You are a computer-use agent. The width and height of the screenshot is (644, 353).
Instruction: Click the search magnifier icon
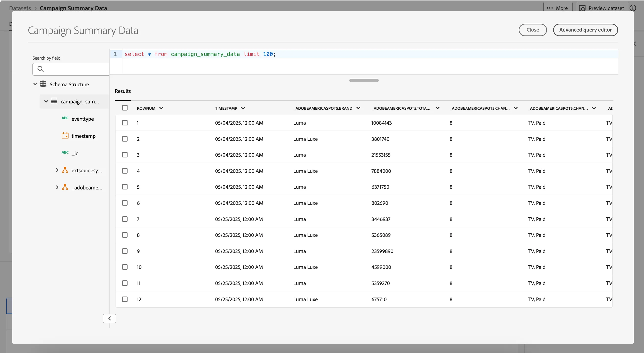[41, 69]
